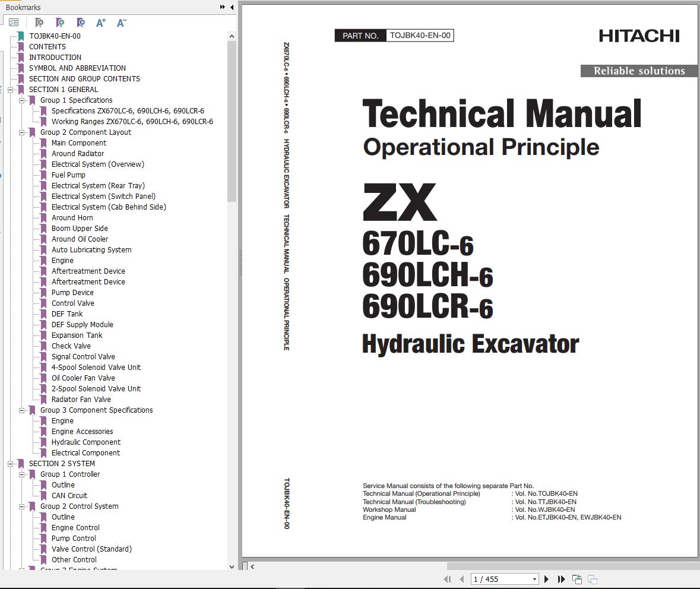This screenshot has height=589, width=700.
Task: Collapse the bookmarks panel with left arrow
Action: pos(232,7)
